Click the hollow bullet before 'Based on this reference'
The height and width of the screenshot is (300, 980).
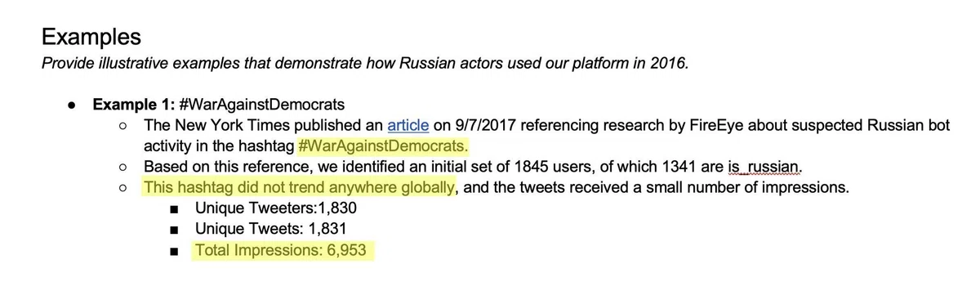122,168
